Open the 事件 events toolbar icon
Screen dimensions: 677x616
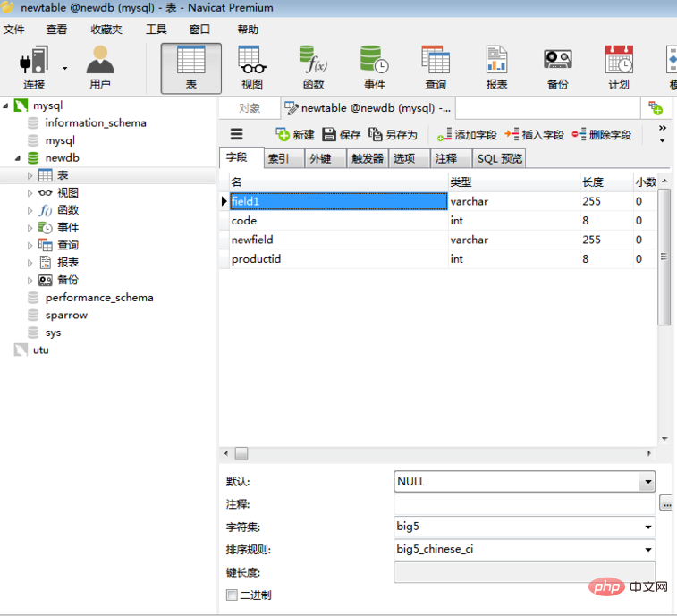375,67
